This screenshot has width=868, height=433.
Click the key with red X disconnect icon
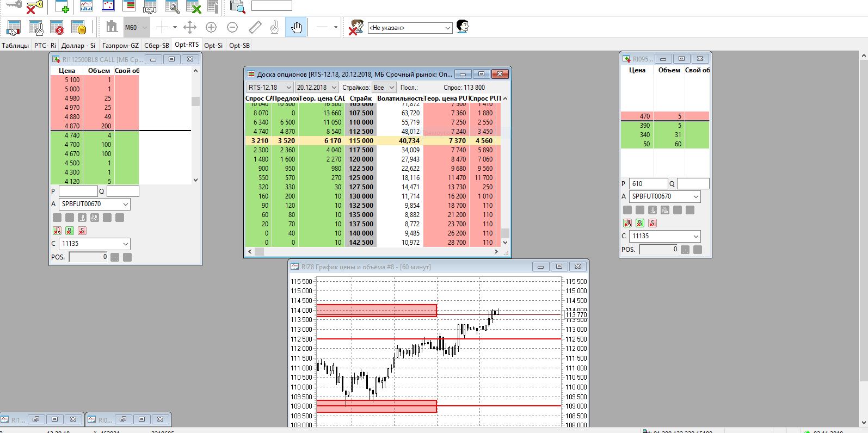[x=35, y=7]
